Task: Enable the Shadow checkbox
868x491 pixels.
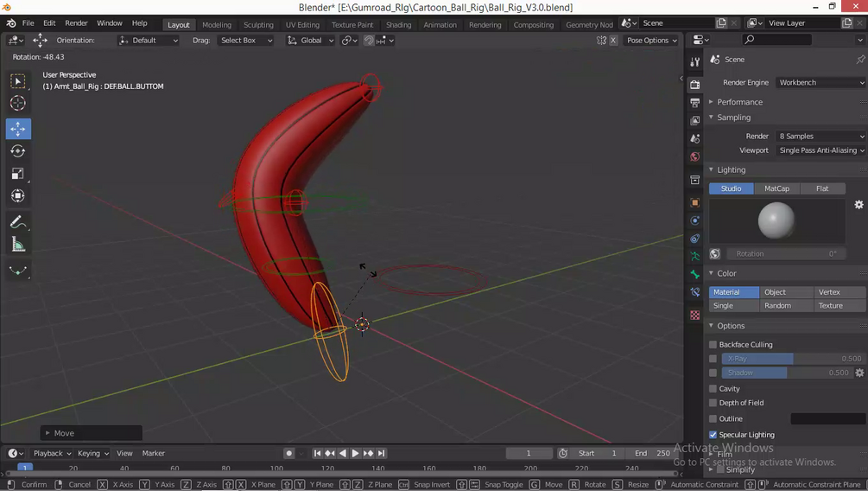Action: coord(713,373)
